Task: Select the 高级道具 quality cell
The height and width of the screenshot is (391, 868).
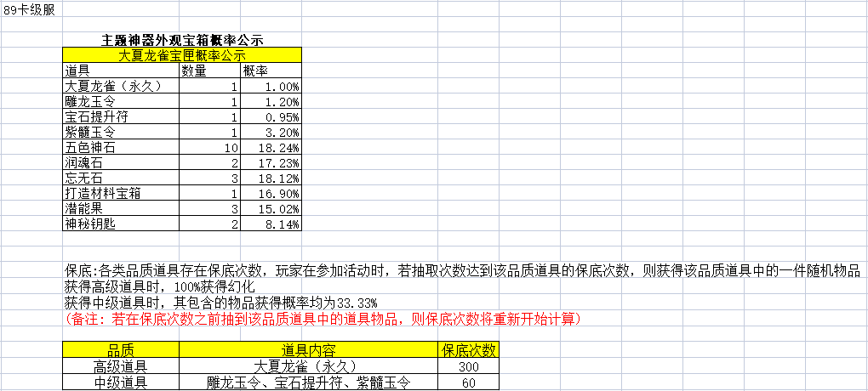Action: (121, 366)
